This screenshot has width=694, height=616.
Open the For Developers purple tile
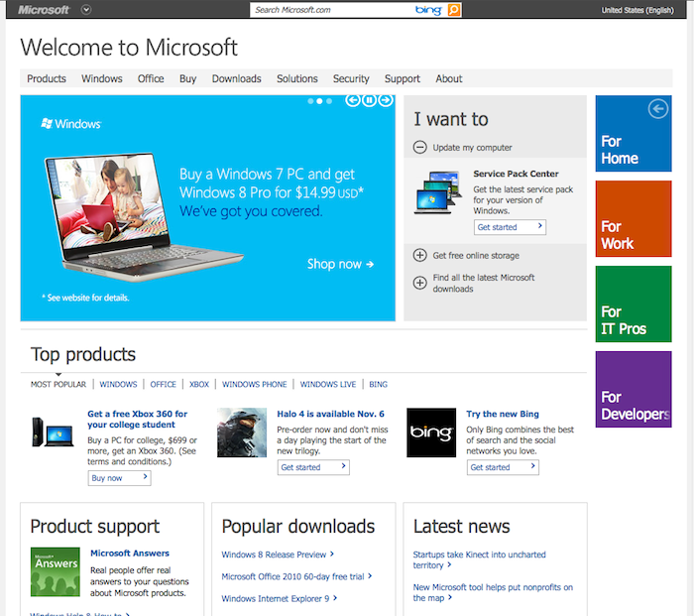pyautogui.click(x=634, y=389)
